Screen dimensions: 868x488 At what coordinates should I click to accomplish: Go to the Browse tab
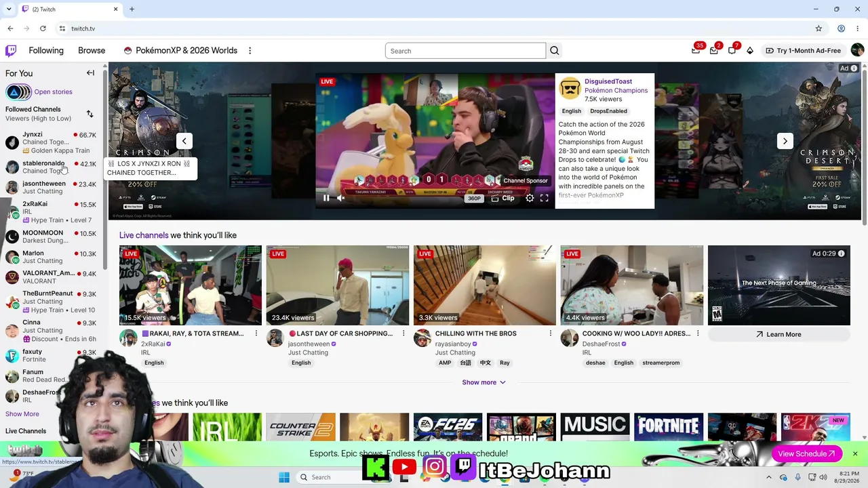point(92,51)
